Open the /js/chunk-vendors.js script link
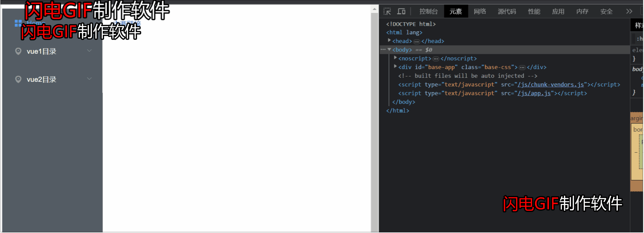 point(551,85)
